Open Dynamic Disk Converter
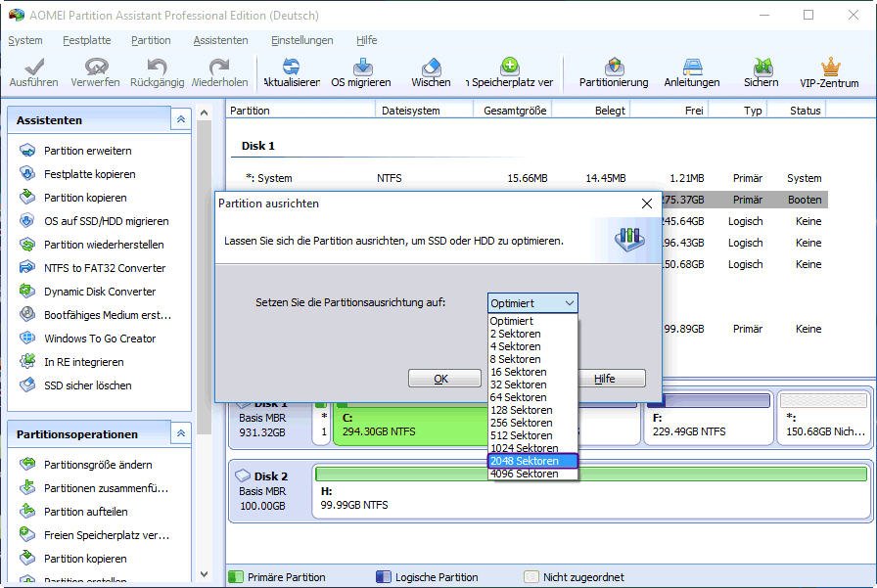This screenshot has width=877, height=588. (x=100, y=292)
